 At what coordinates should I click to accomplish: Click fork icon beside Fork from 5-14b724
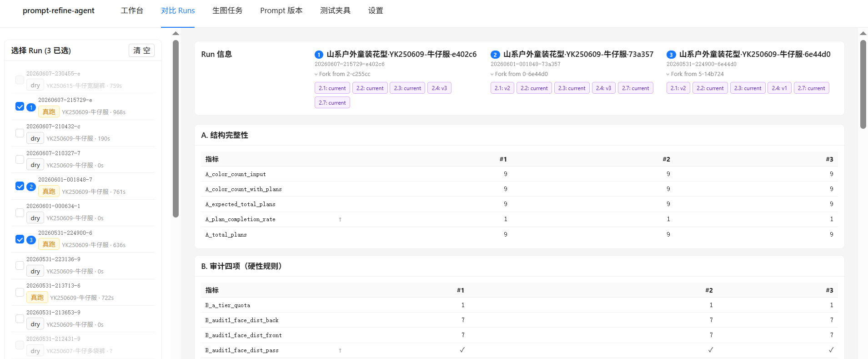[x=668, y=74]
